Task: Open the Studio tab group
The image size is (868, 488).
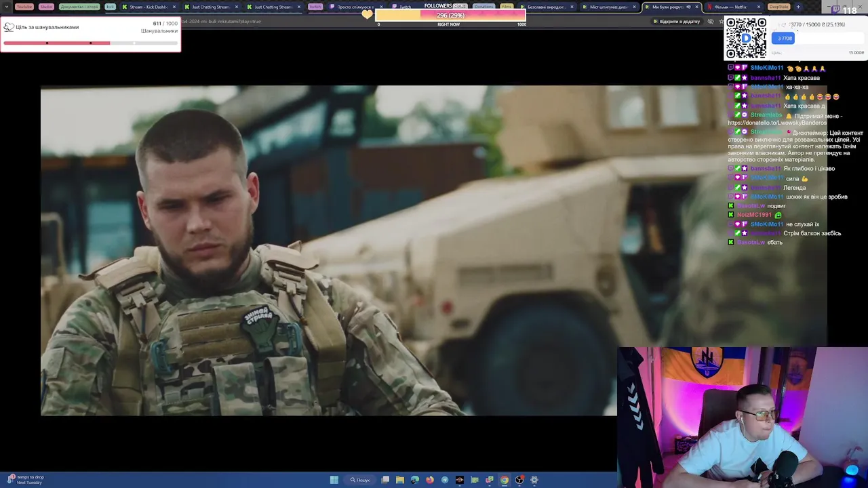Action: point(46,7)
